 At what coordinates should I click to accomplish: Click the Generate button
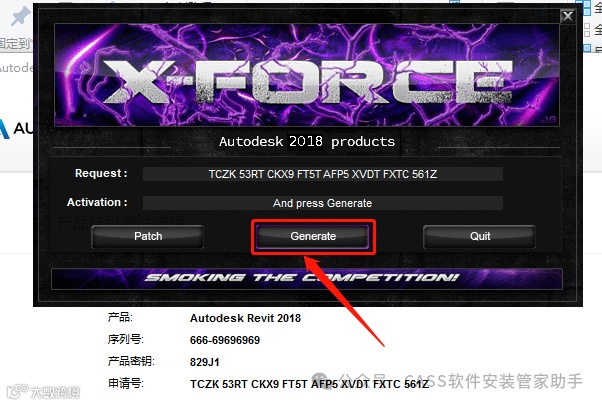[313, 236]
